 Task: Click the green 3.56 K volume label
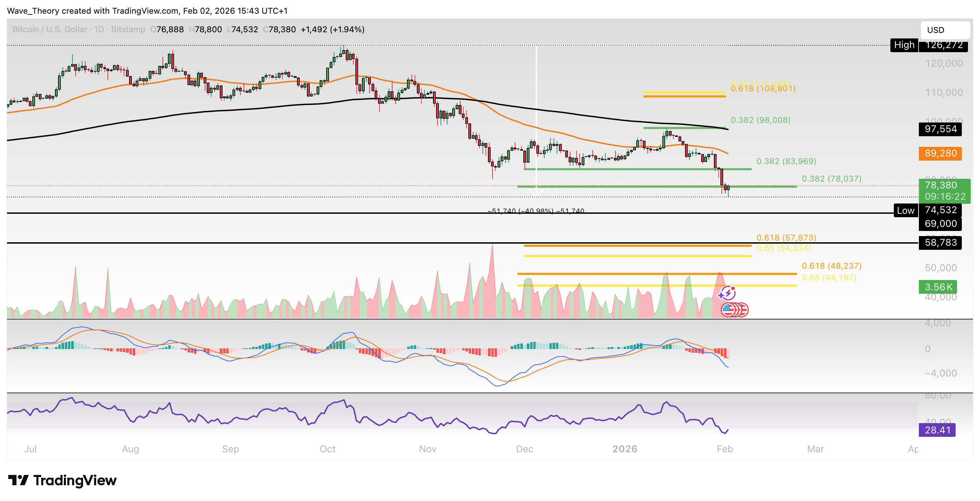pyautogui.click(x=937, y=287)
